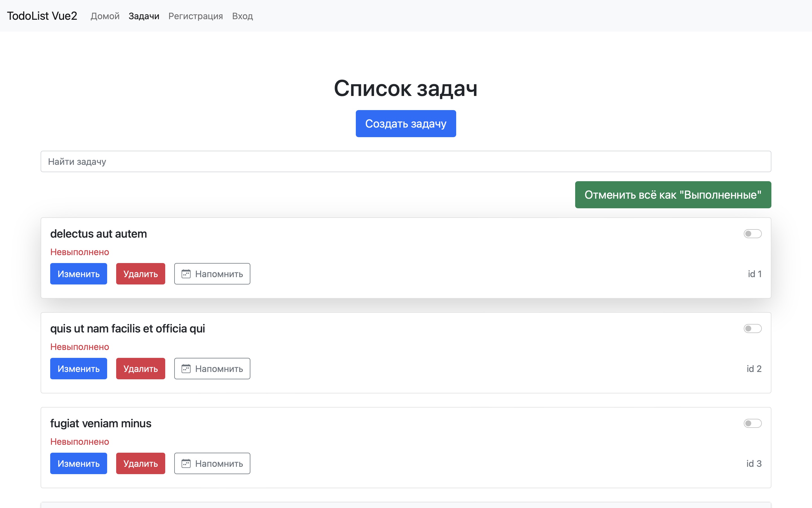Viewport: 812px width, 508px height.
Task: Toggle completion switch for fugiat veniam minus
Action: click(x=752, y=423)
